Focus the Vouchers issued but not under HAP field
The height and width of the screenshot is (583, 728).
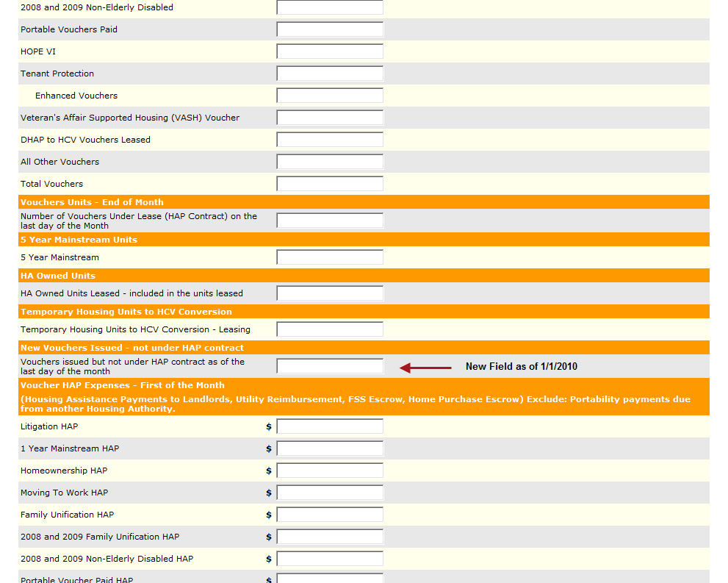pos(330,366)
